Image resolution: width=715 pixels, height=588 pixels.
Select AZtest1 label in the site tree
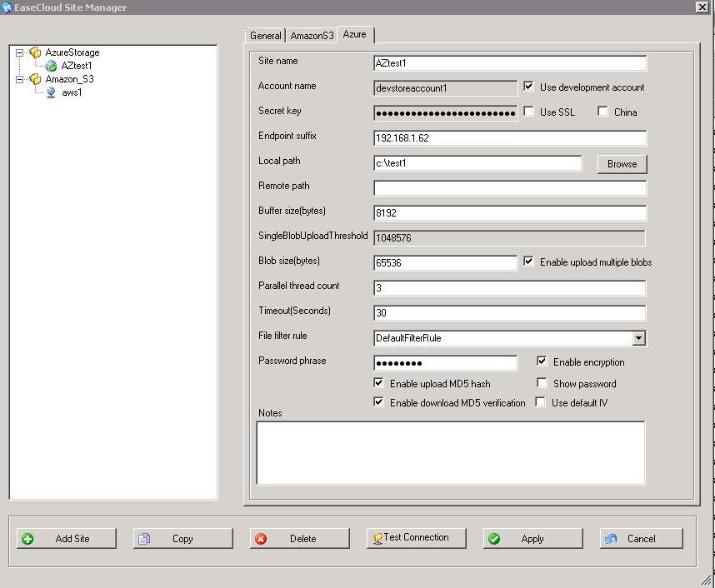[77, 66]
